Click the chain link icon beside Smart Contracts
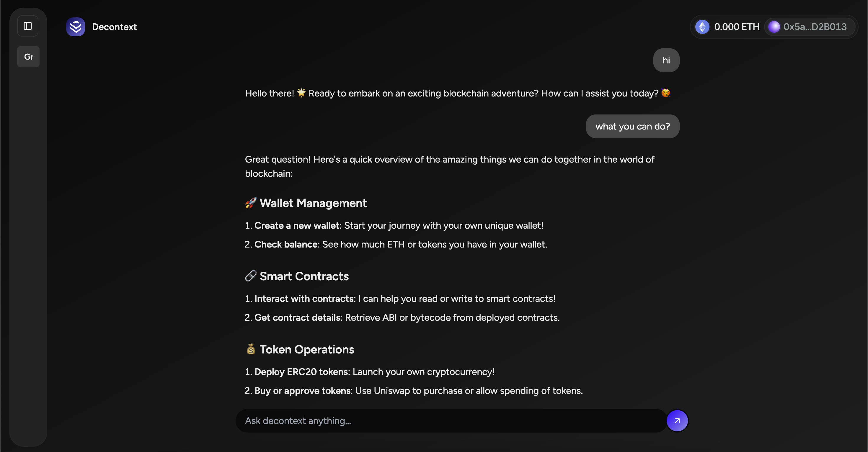 click(x=250, y=276)
